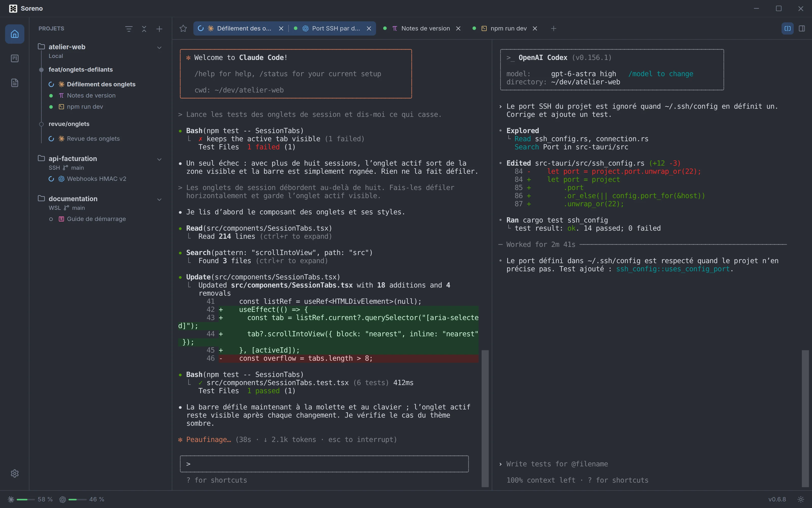Focus the Claude Code prompt input

tap(324, 464)
